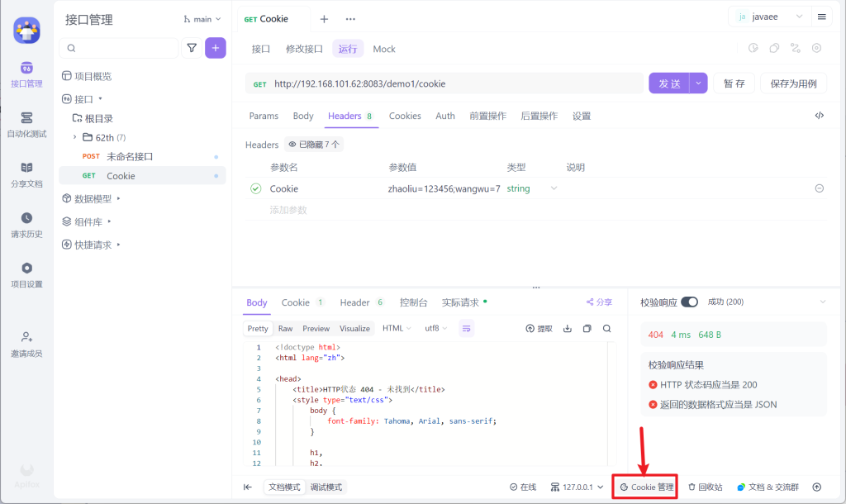Switch to the Cookies request tab
The image size is (846, 504).
click(405, 116)
